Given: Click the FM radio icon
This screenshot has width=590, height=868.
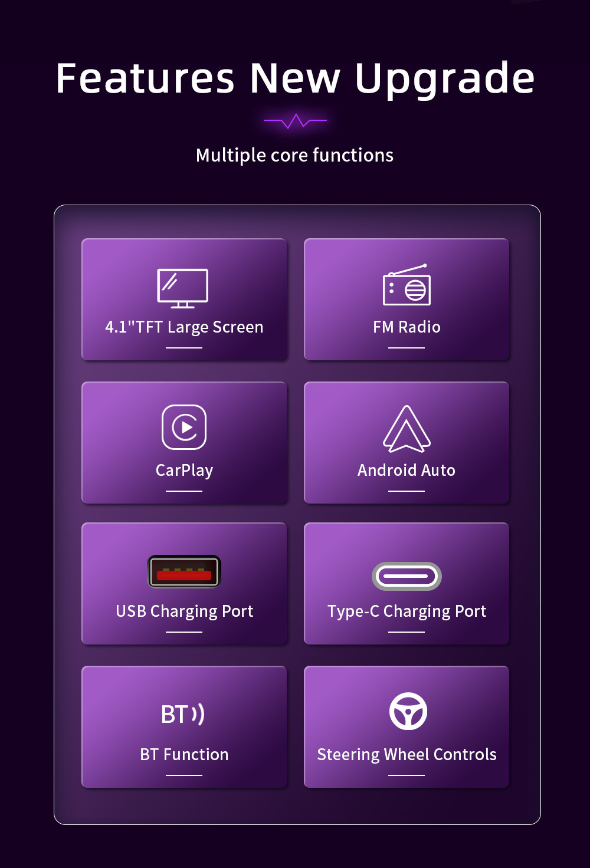Looking at the screenshot, I should pos(407,285).
